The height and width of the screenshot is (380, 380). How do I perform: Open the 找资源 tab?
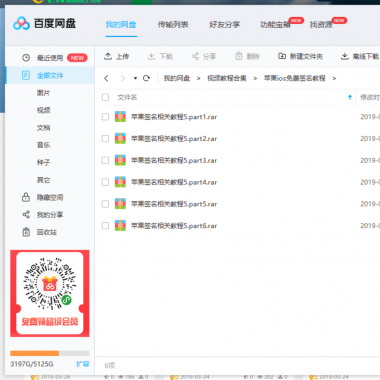[x=321, y=24]
